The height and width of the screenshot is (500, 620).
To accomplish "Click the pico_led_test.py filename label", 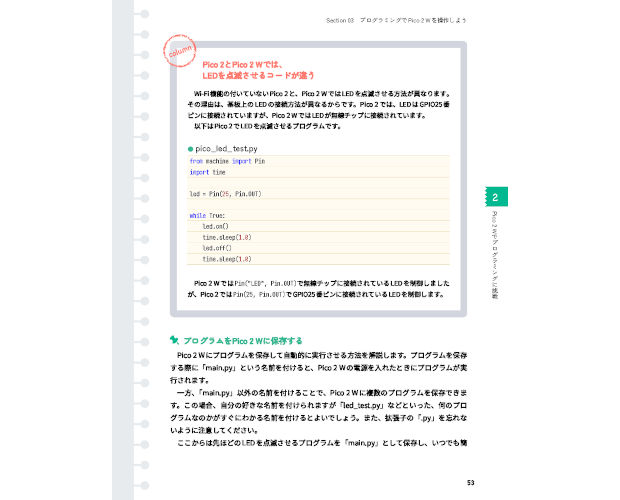I will pyautogui.click(x=226, y=149).
